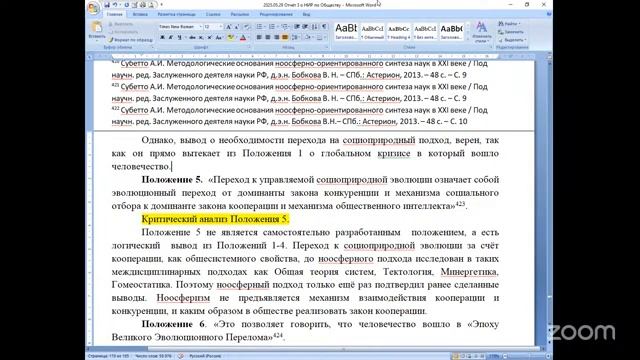This screenshot has width=640, height=360.
Task: Click the zoom slider in status bar
Action: click(527, 356)
